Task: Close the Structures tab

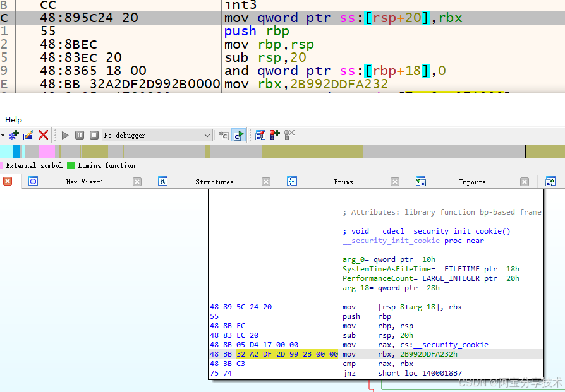Action: click(x=266, y=182)
